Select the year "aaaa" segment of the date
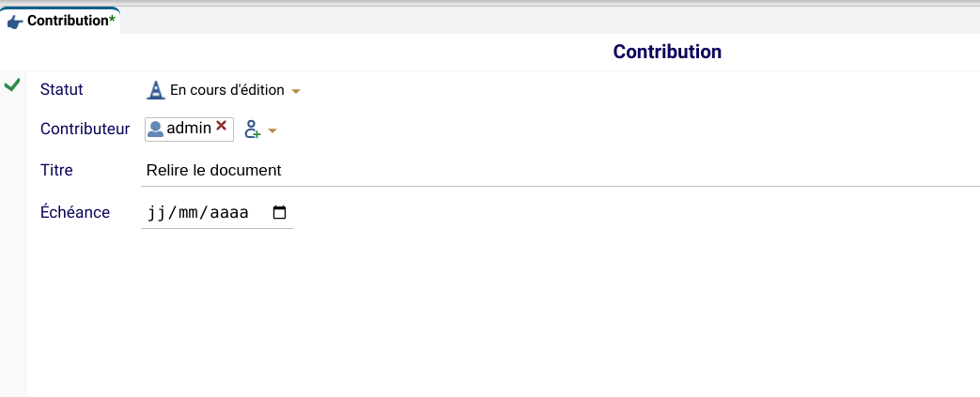980x397 pixels. pyautogui.click(x=228, y=213)
